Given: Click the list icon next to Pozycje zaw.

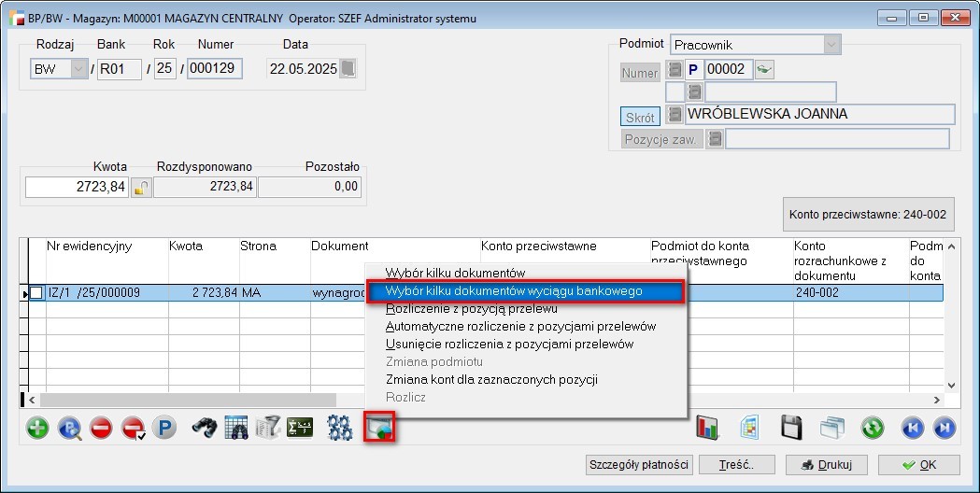Looking at the screenshot, I should point(715,139).
